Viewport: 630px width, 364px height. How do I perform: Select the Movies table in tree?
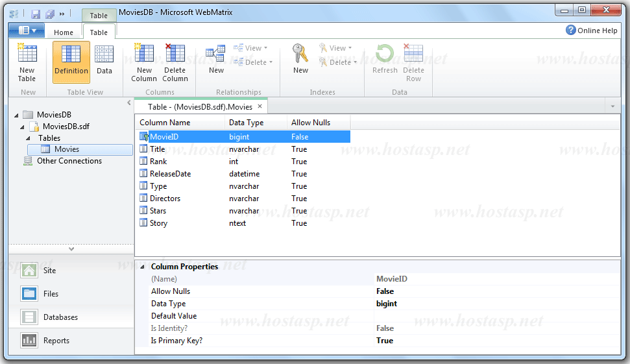80,149
